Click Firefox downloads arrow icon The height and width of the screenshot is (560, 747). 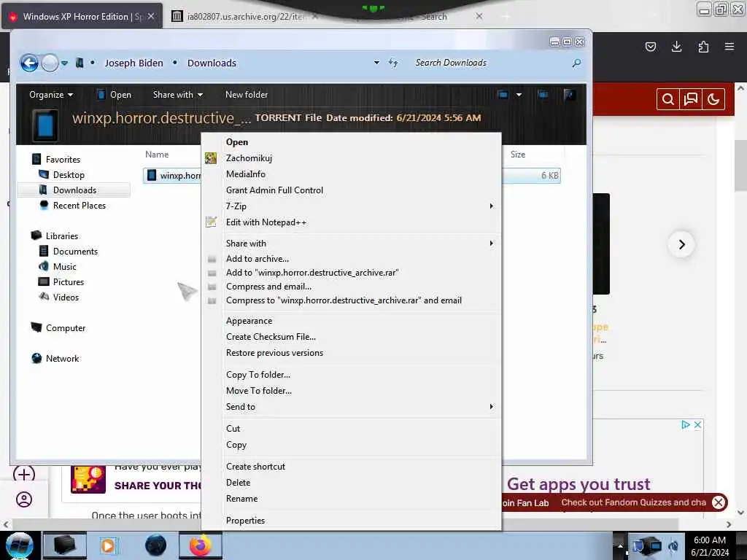coord(676,47)
